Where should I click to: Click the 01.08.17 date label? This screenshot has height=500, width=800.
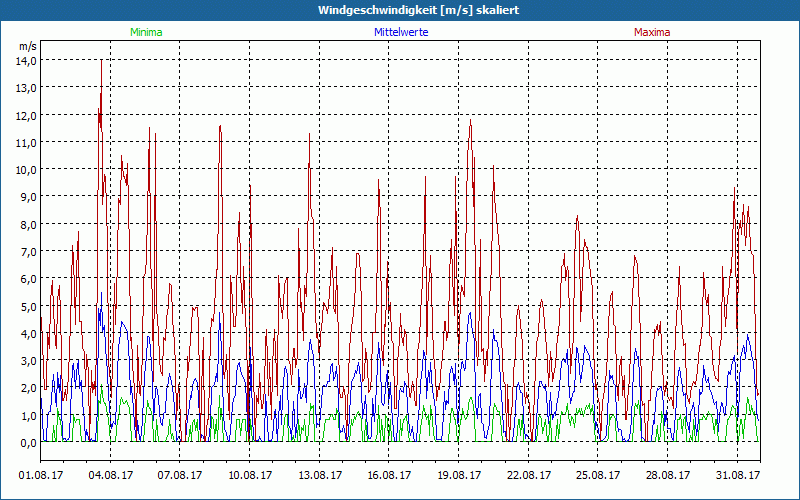(41, 475)
